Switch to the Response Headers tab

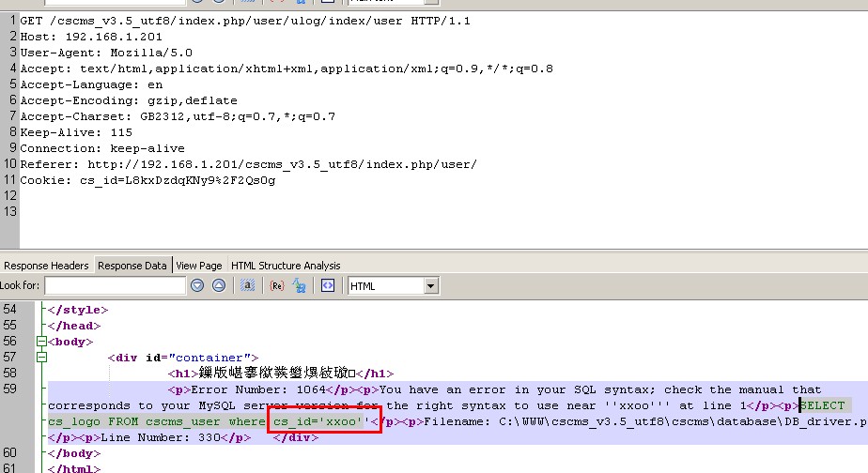point(46,266)
